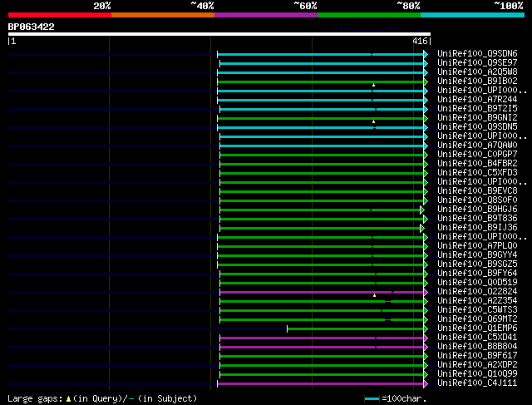Select the UniRef100_Q1EMP6 label
The image size is (532, 405).
pyautogui.click(x=477, y=328)
